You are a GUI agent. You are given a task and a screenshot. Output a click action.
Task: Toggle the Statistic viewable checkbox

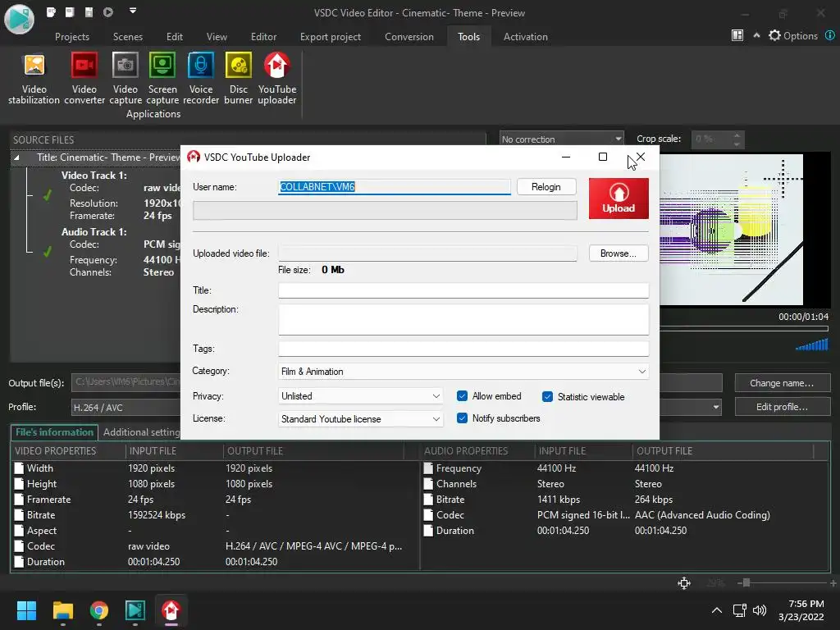click(x=547, y=396)
